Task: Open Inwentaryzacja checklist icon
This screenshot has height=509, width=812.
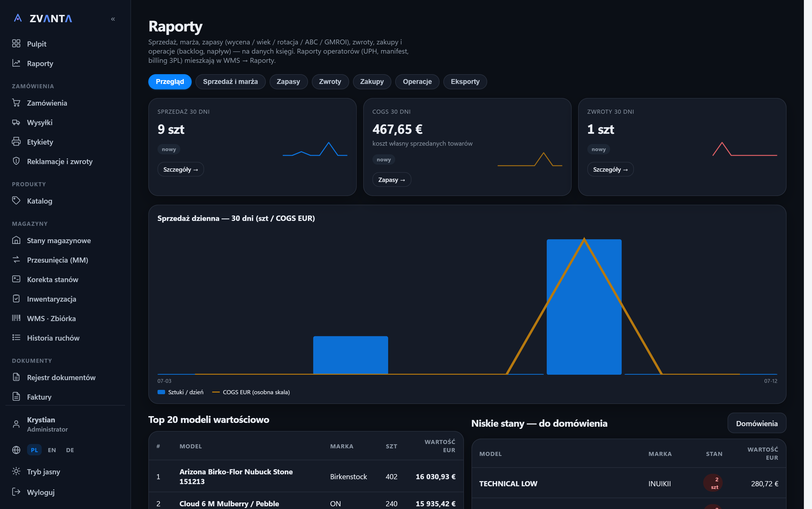Action: [16, 299]
